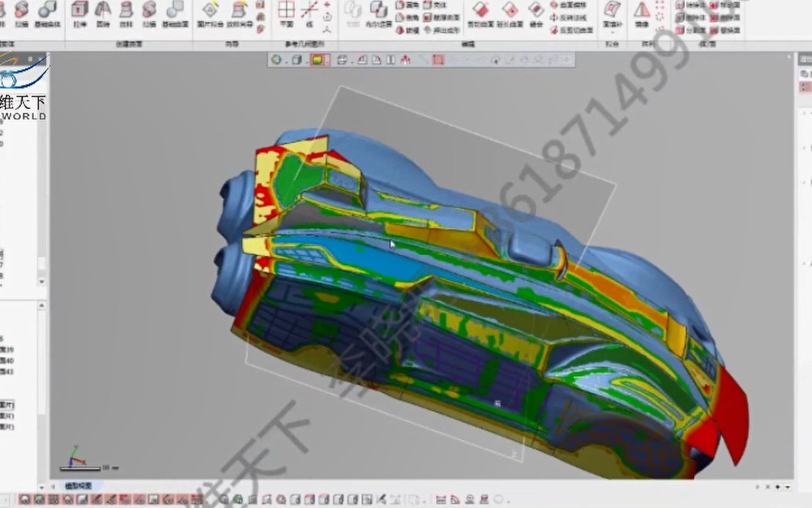Toggle solid body visibility in bottom toolbar
Screen dimensions: 812x508
click(82, 499)
